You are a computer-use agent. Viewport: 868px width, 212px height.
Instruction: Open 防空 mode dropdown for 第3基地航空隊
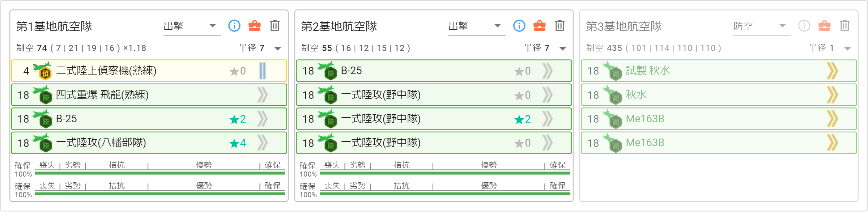762,26
